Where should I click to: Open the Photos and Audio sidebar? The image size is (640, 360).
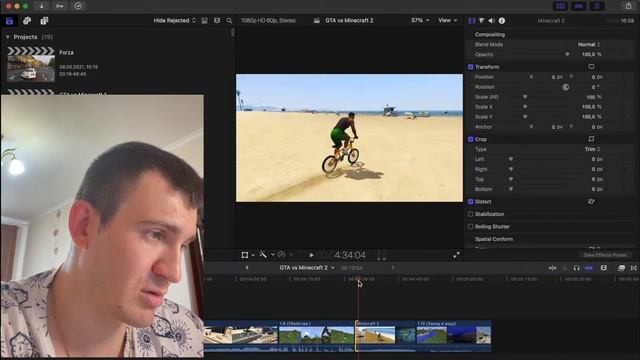(x=27, y=20)
